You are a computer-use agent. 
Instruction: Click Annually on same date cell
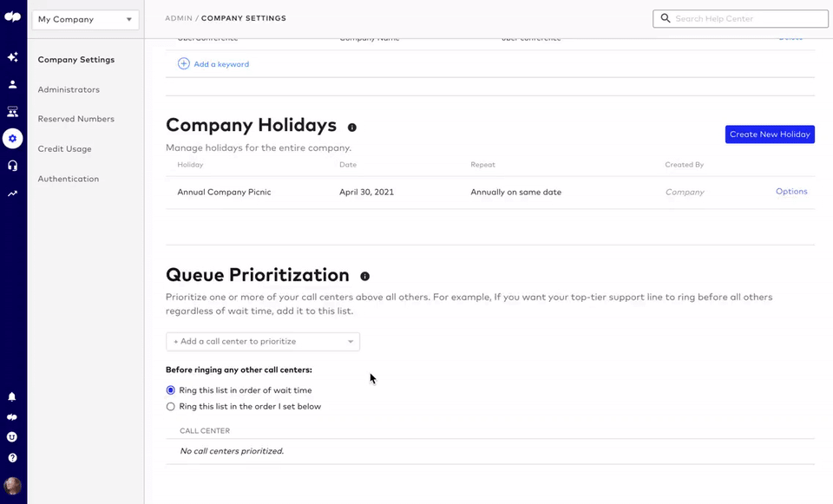[x=515, y=193]
